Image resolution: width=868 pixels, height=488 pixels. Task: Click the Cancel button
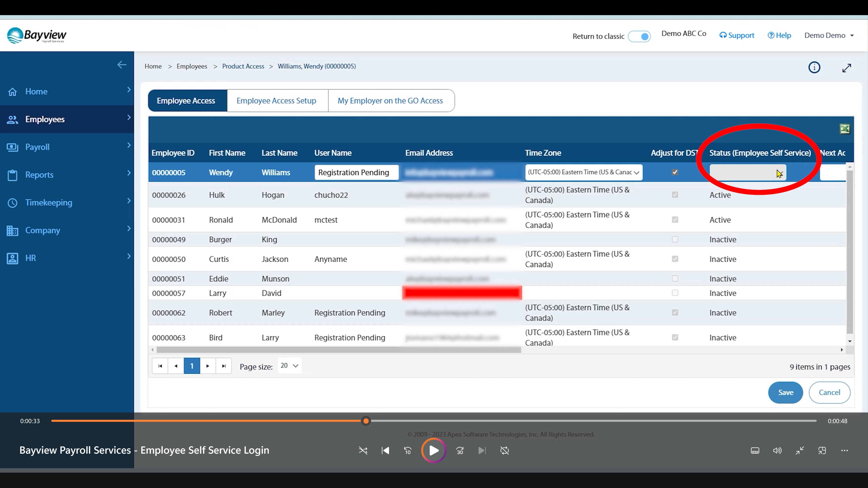(829, 392)
